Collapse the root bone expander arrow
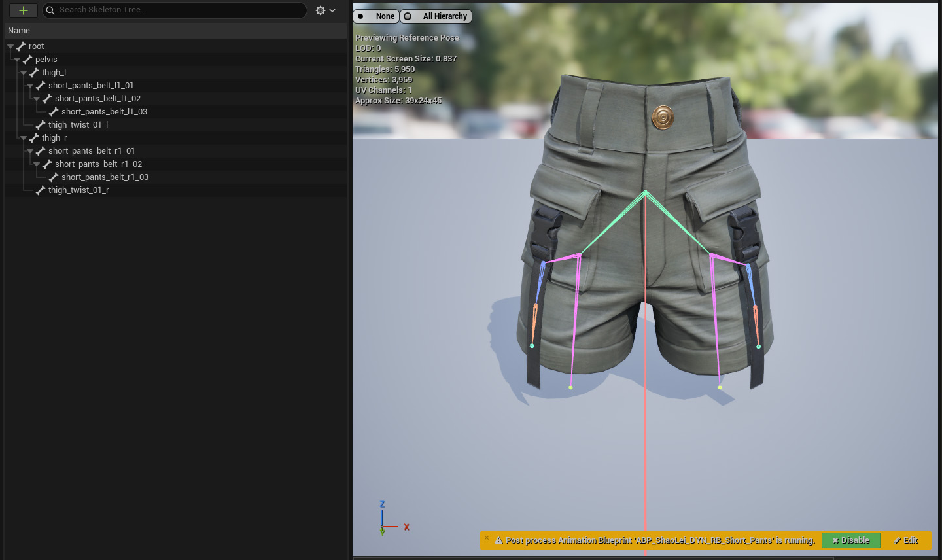The width and height of the screenshot is (942, 560). pos(10,46)
